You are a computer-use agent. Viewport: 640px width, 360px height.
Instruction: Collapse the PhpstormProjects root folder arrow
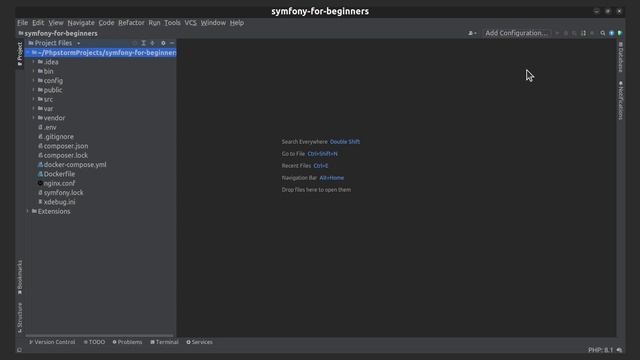(28, 53)
